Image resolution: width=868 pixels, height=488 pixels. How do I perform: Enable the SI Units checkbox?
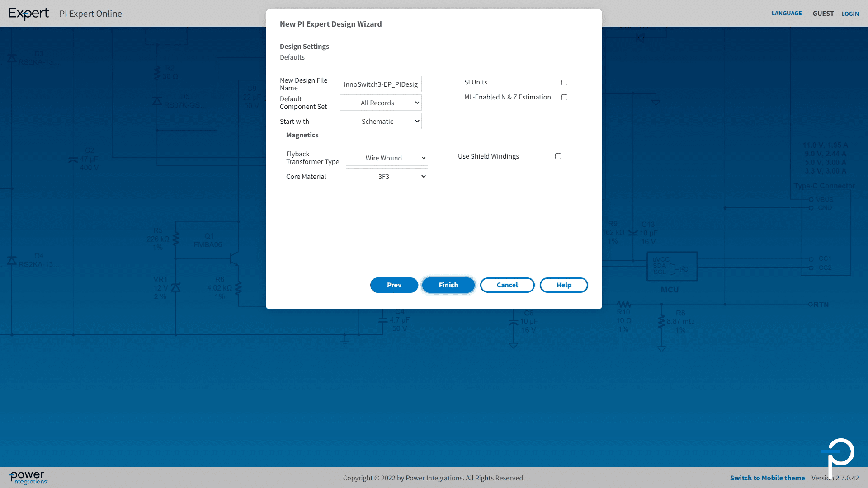coord(564,82)
